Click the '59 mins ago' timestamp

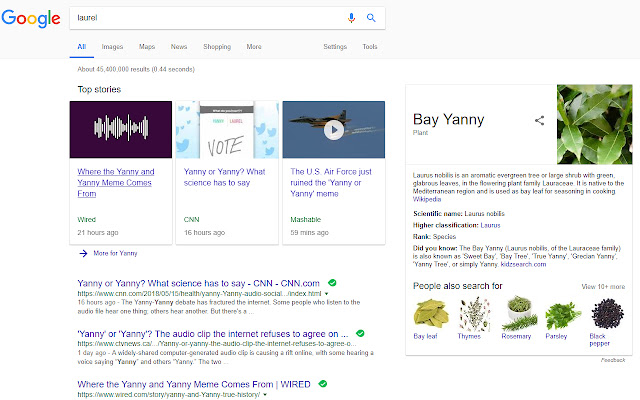coord(309,233)
